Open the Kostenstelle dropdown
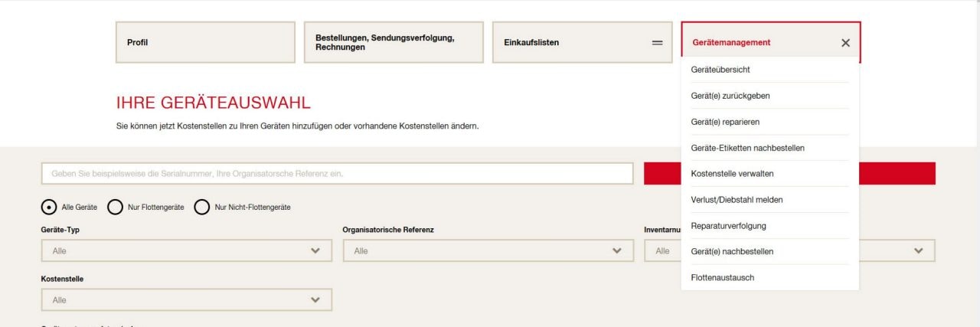Viewport: 980px width, 327px height. (186, 300)
